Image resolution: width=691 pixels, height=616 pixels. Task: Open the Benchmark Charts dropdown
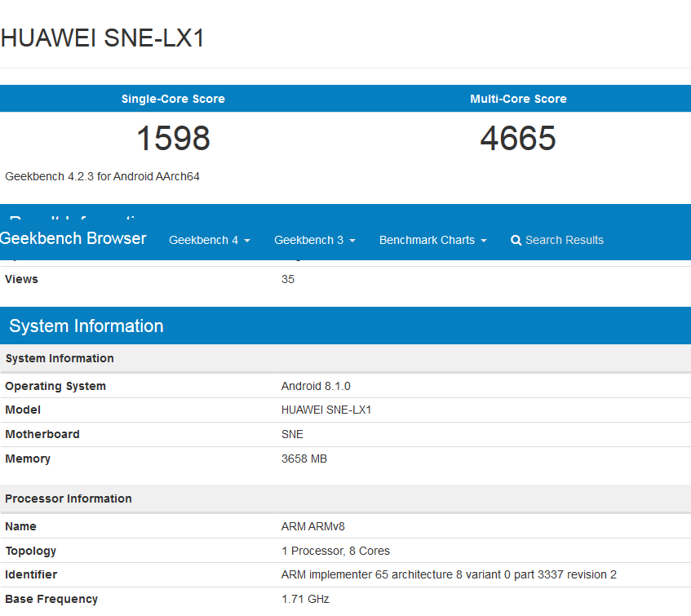[x=432, y=240]
